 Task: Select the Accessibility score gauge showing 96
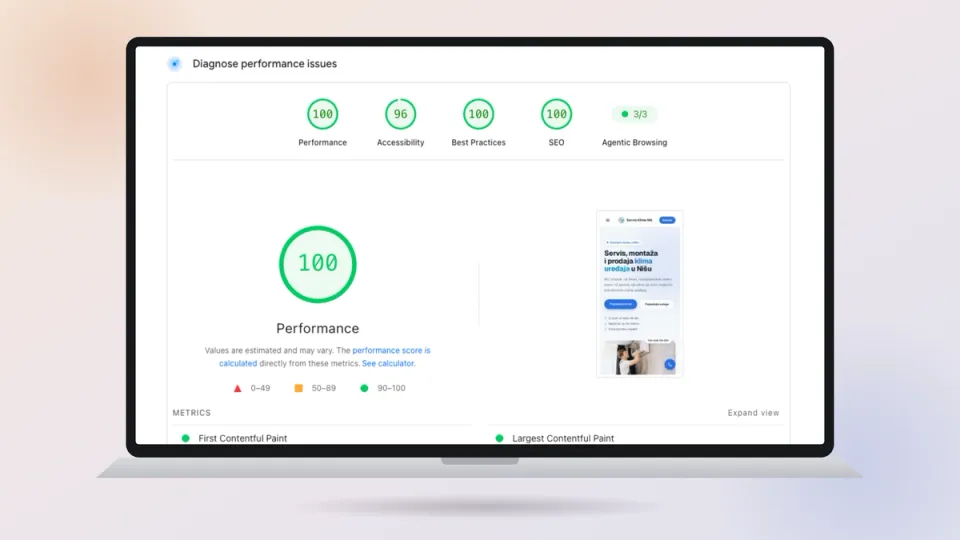400,114
